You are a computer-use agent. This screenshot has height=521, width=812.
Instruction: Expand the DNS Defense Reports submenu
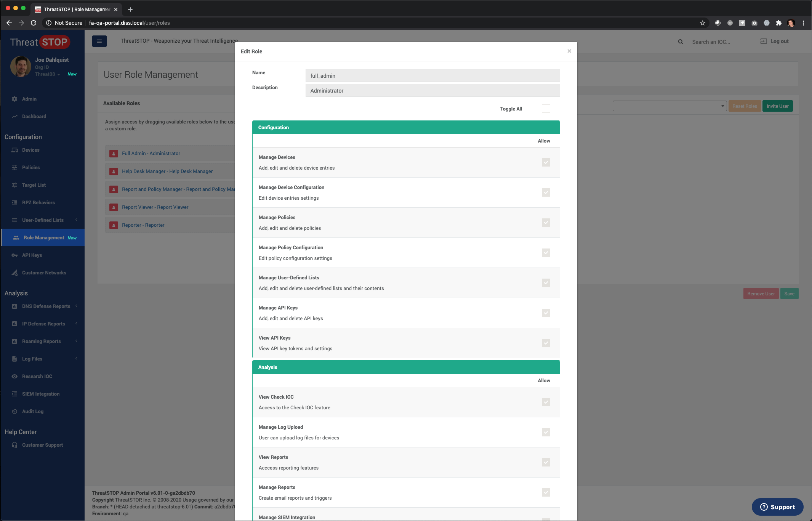(46, 306)
